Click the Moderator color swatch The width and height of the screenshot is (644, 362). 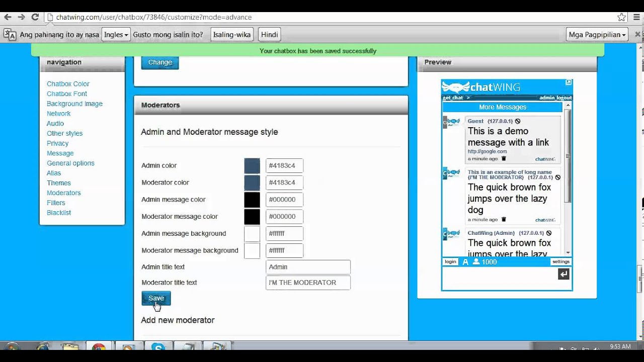252,183
